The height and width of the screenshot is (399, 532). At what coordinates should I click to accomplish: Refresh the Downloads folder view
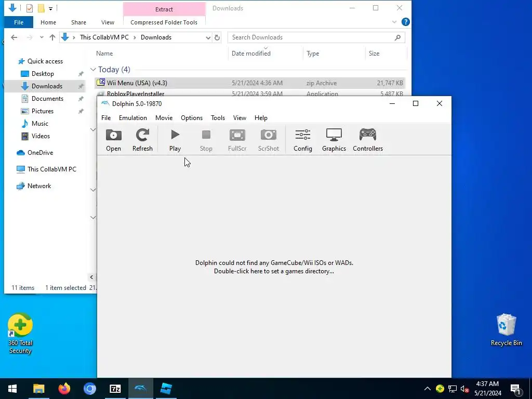[x=217, y=37]
